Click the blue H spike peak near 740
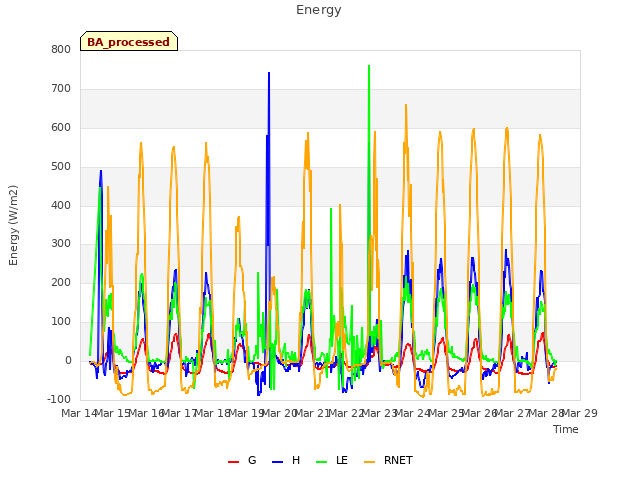The image size is (640, 480). (x=269, y=73)
